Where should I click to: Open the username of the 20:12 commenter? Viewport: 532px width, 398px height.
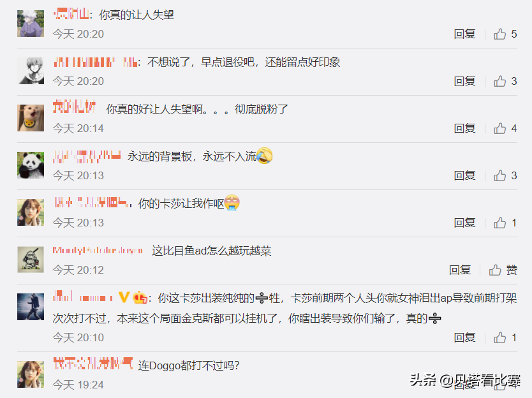pyautogui.click(x=98, y=251)
